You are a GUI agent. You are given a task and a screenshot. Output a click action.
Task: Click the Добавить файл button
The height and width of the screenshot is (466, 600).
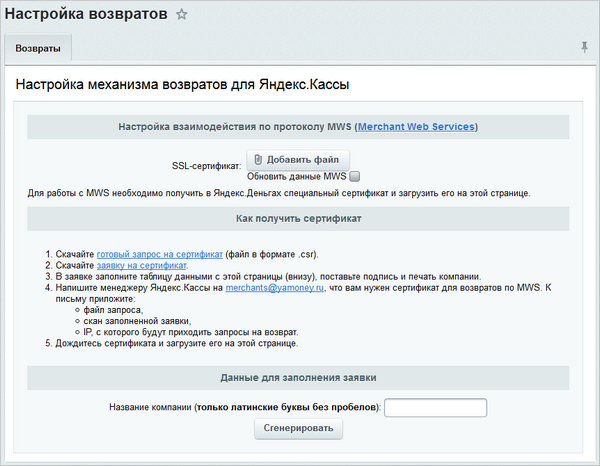(298, 160)
